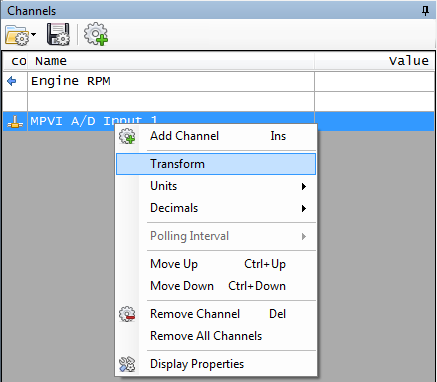Click tools icon beside Display Properties
This screenshot has width=437, height=382.
[127, 364]
